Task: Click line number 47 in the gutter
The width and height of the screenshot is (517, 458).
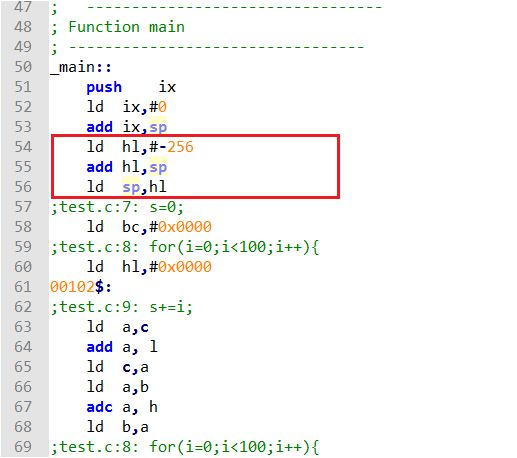Action: [23, 7]
